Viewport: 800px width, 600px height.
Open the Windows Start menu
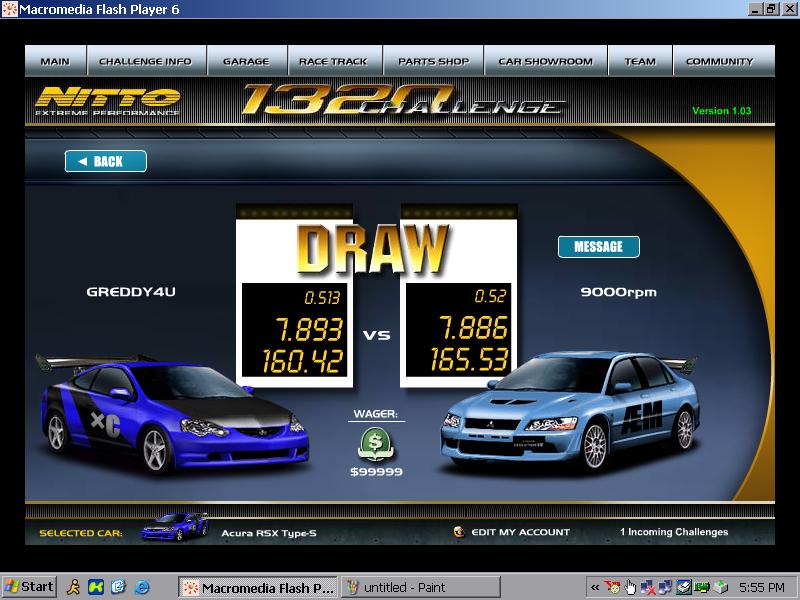[29, 587]
